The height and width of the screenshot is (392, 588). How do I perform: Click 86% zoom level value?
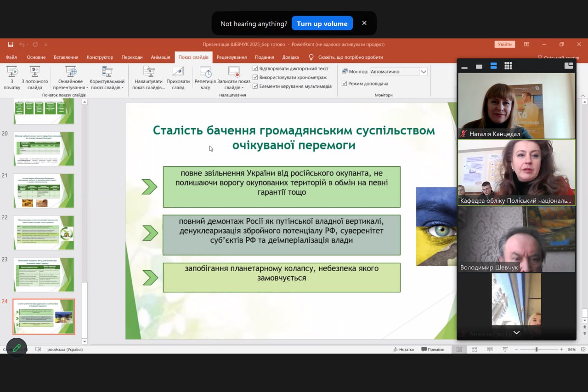pos(572,349)
